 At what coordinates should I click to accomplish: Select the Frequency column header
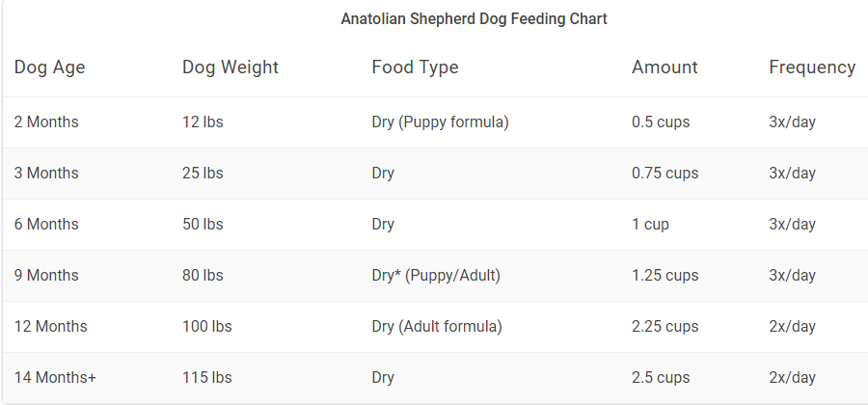pos(812,67)
